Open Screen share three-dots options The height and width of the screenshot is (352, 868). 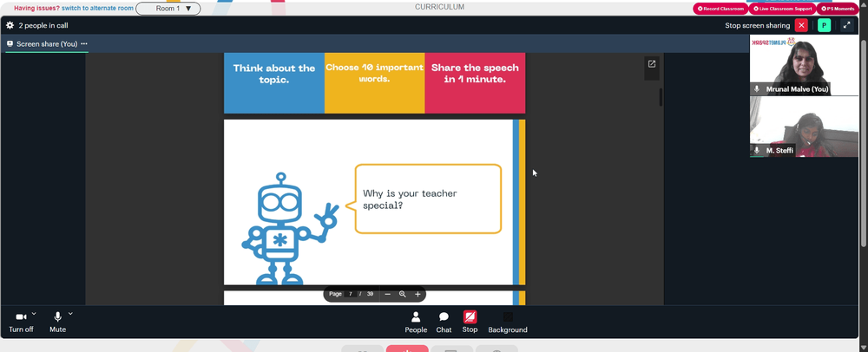click(x=84, y=43)
